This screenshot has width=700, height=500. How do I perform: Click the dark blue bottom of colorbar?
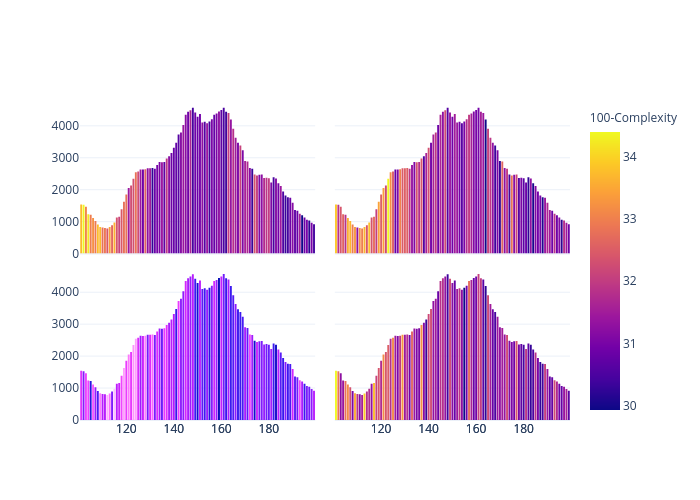pos(604,406)
